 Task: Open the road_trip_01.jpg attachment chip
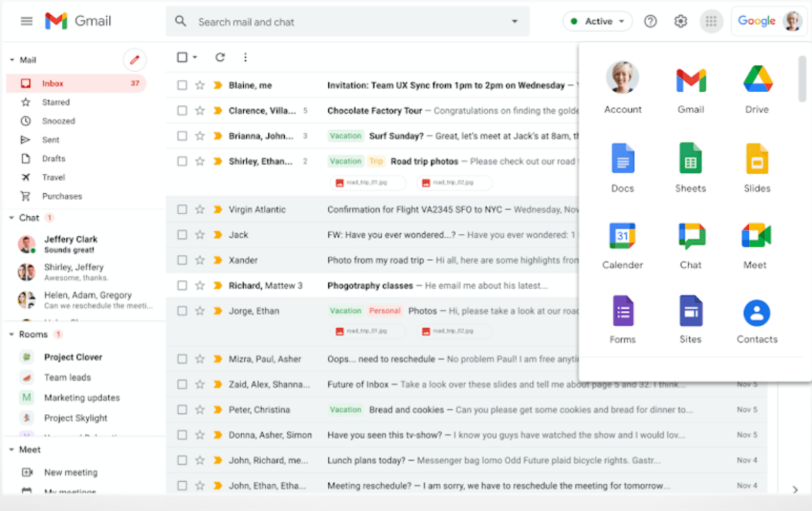pyautogui.click(x=367, y=182)
